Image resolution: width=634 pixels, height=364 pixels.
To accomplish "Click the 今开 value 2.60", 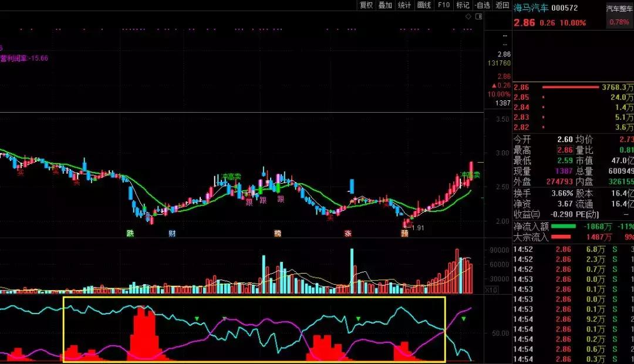I will [x=565, y=140].
